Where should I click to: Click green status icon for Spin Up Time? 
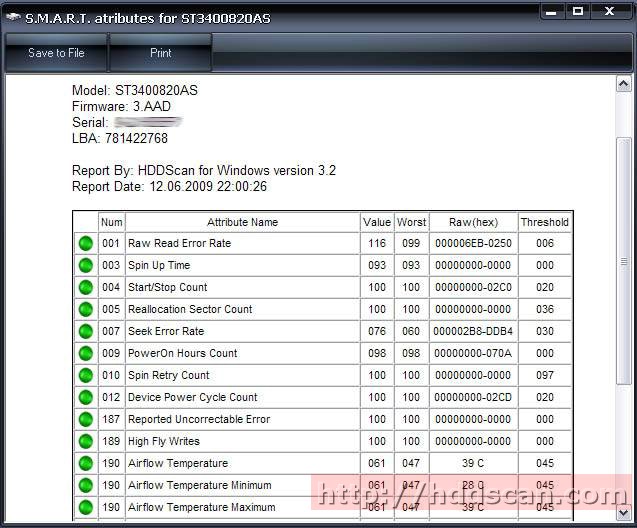point(85,266)
